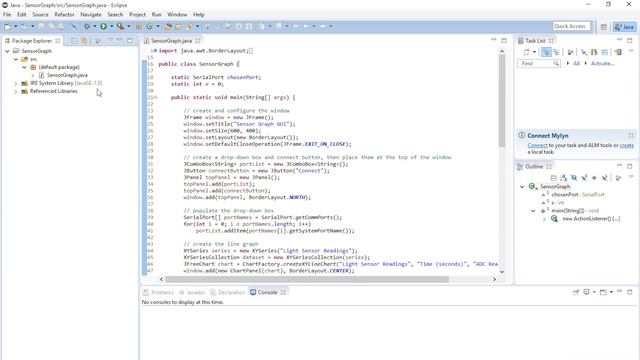Toggle Hide Fields in Outline toolbar

click(574, 178)
